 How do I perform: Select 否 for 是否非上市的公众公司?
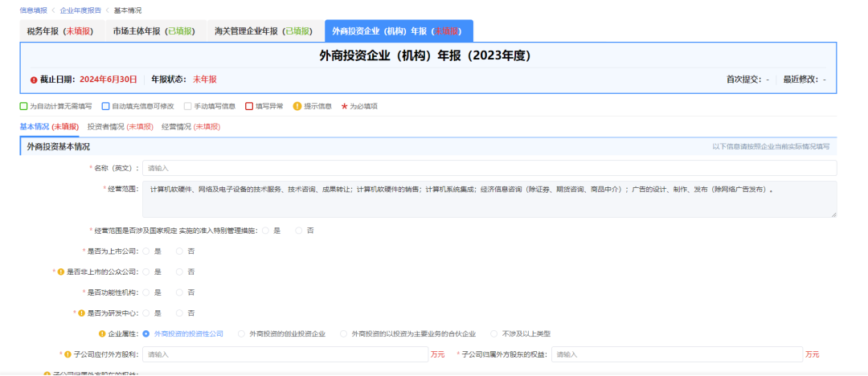pyautogui.click(x=179, y=272)
